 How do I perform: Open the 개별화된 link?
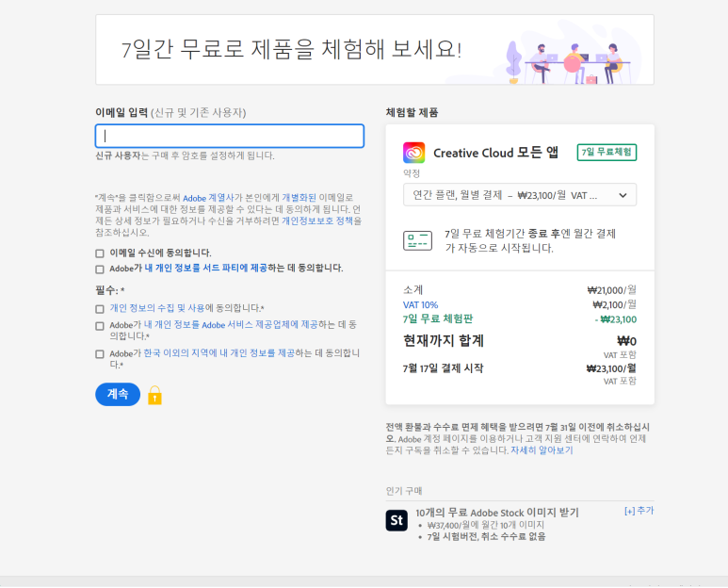299,198
